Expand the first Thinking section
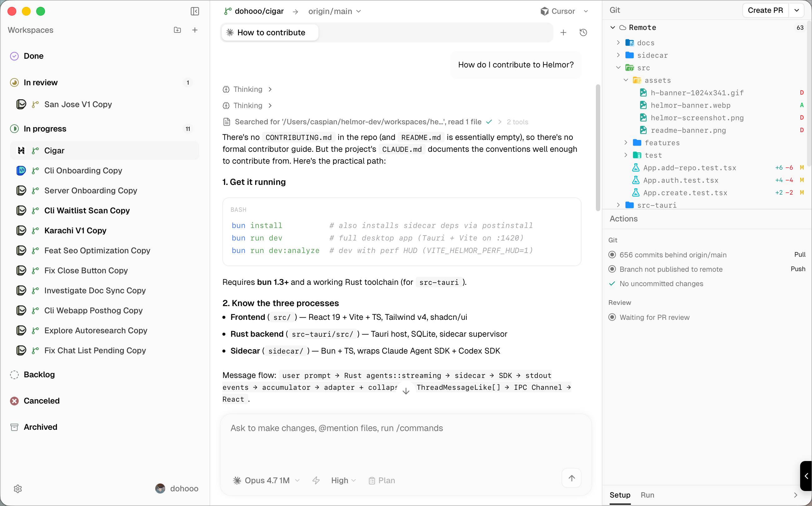The width and height of the screenshot is (812, 506). (x=248, y=89)
